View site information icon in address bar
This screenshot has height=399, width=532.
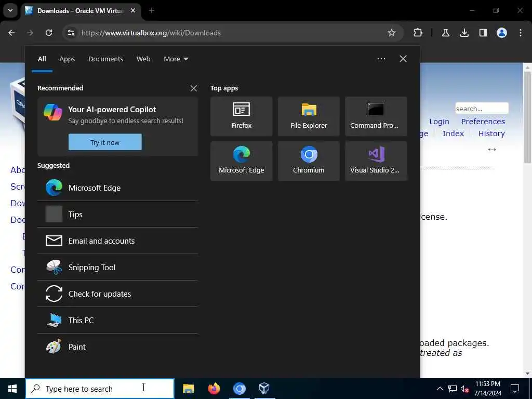click(71, 33)
